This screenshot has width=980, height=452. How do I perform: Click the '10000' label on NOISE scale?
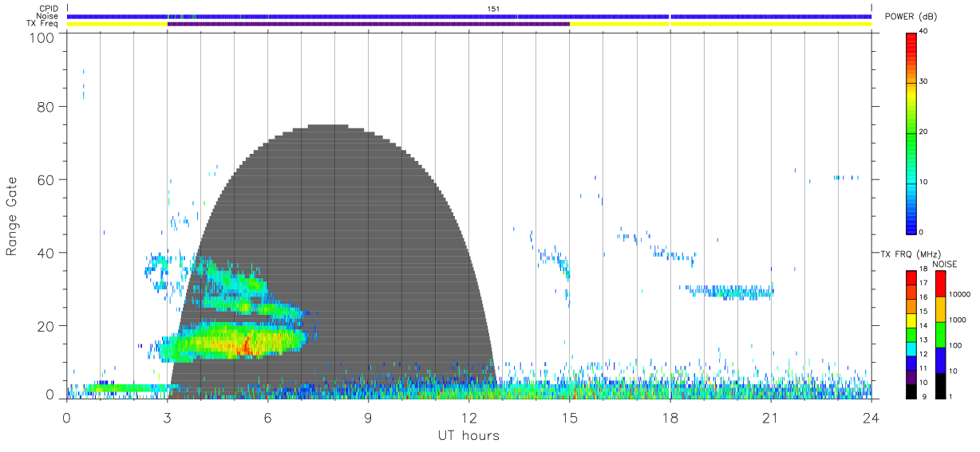click(959, 294)
